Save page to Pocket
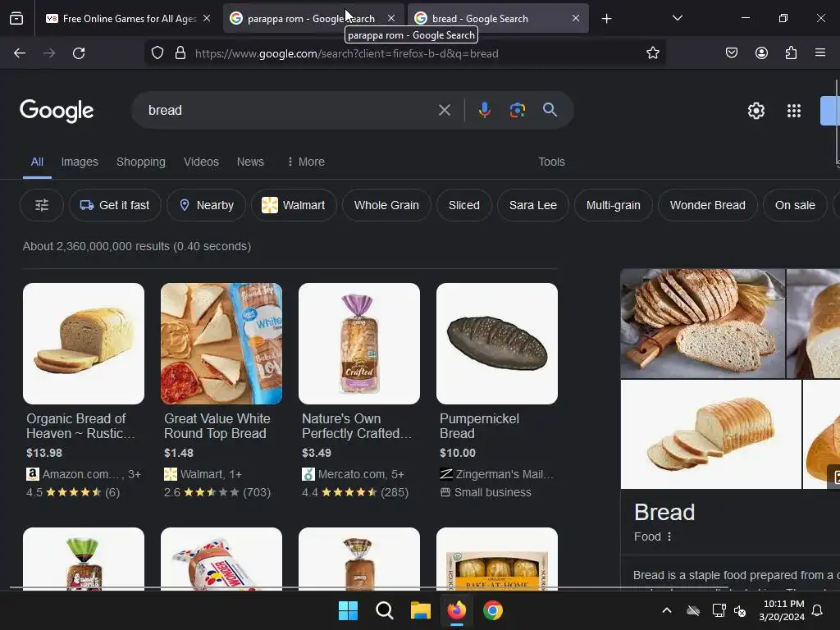 pos(731,53)
